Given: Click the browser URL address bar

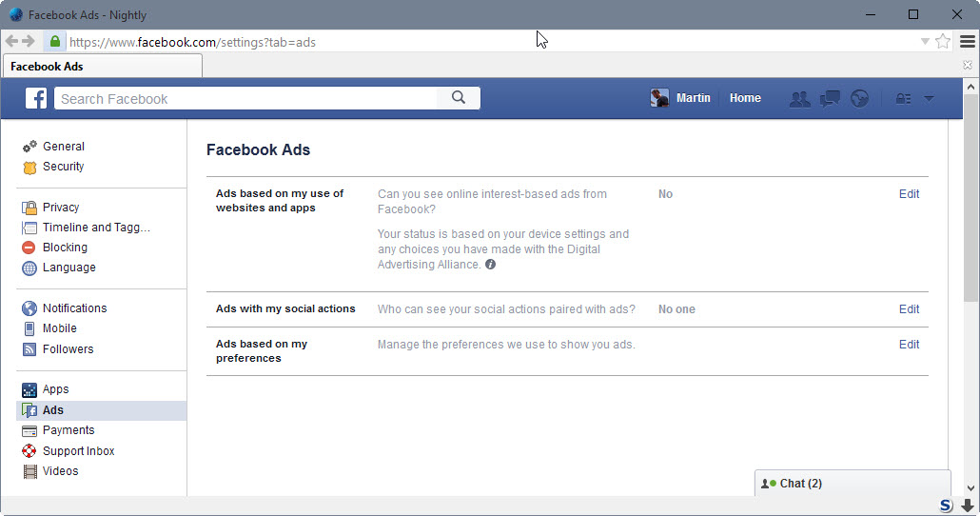Looking at the screenshot, I should click(491, 42).
